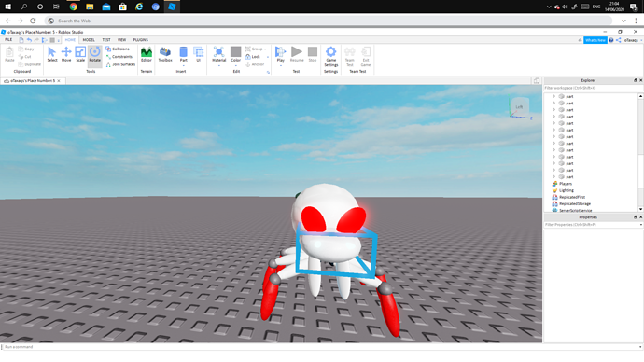Start the Play test
The height and width of the screenshot is (362, 644).
(x=281, y=53)
